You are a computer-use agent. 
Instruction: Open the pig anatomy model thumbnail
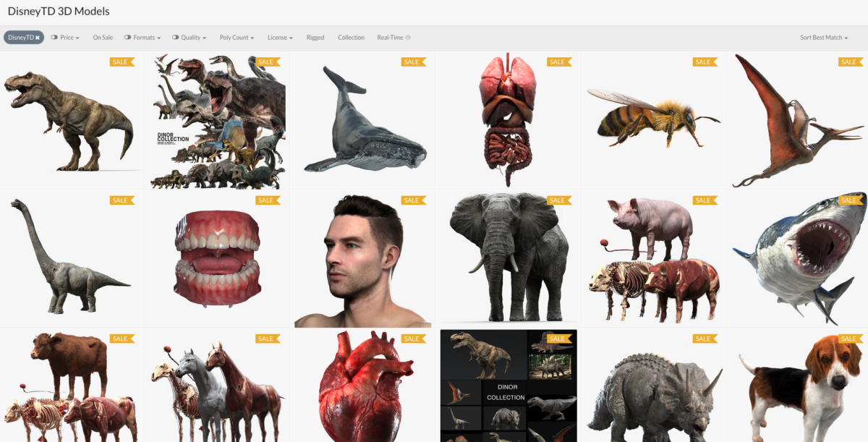click(653, 258)
